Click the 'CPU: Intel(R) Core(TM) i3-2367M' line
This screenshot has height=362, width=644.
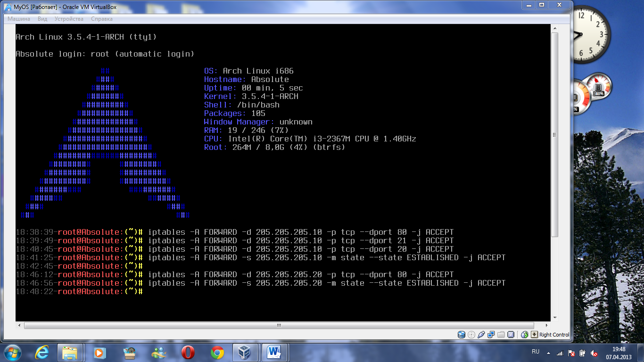(x=310, y=139)
